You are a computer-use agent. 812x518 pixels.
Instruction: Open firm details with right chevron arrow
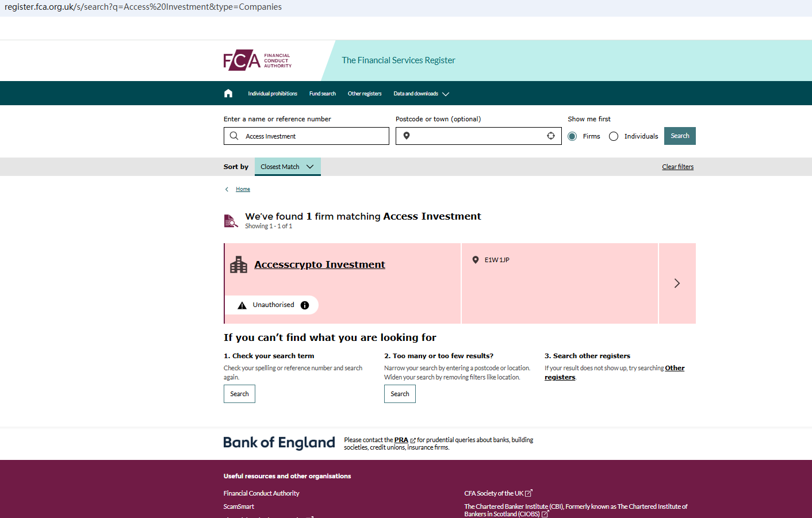click(x=677, y=283)
